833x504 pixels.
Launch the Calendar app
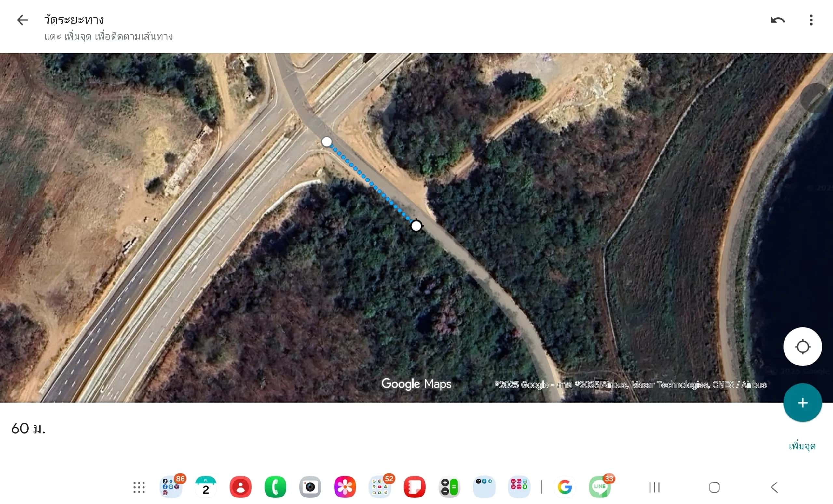click(206, 487)
